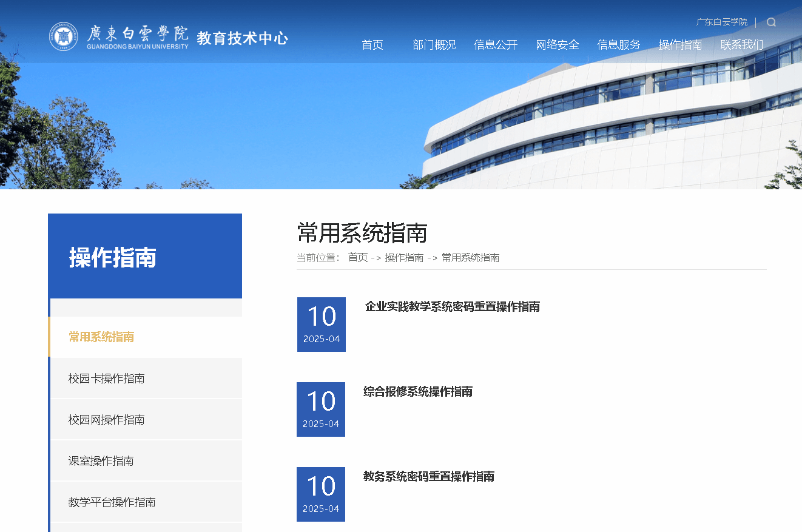Viewport: 802px width, 532px height.
Task: Select 常用系统指南 in the sidebar
Action: coord(101,337)
